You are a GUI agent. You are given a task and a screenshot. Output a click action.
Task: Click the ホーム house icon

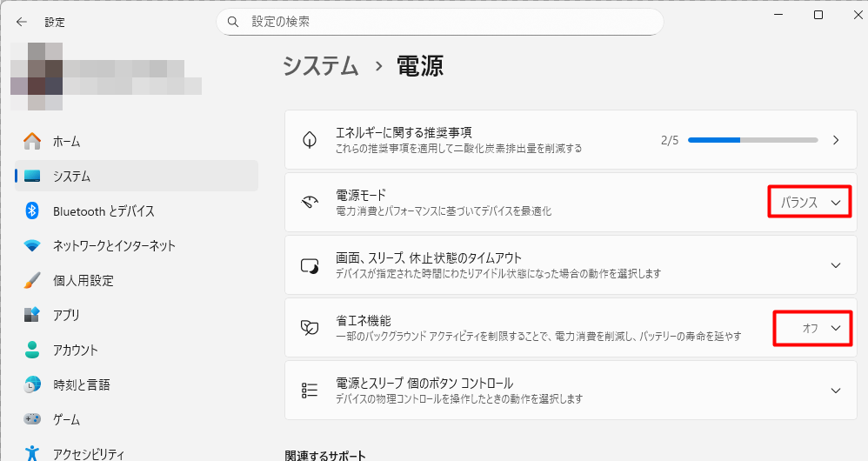pyautogui.click(x=32, y=141)
